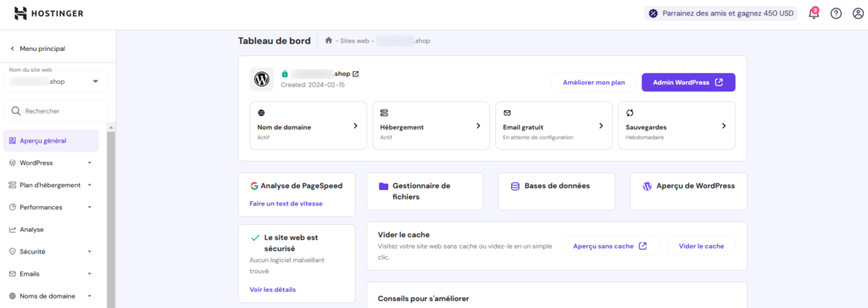
Task: Expand the Noms de domaine sidebar section
Action: 89,296
